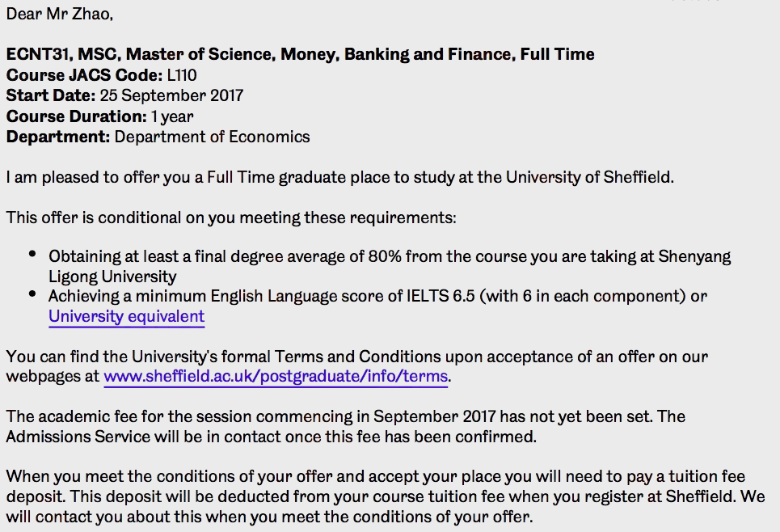The height and width of the screenshot is (532, 780).
Task: Click the L110 JACS code value
Action: (x=182, y=75)
